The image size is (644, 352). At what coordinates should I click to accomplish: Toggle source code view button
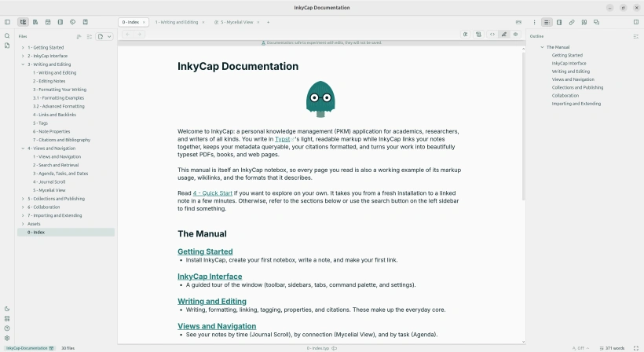[492, 35]
